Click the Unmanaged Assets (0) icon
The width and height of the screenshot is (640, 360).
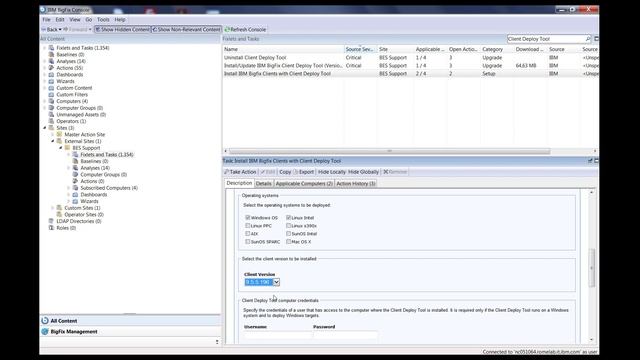tap(51, 115)
